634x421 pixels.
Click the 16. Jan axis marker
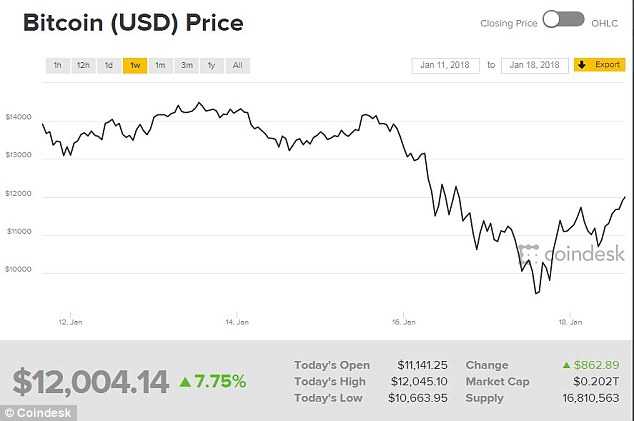coord(404,322)
